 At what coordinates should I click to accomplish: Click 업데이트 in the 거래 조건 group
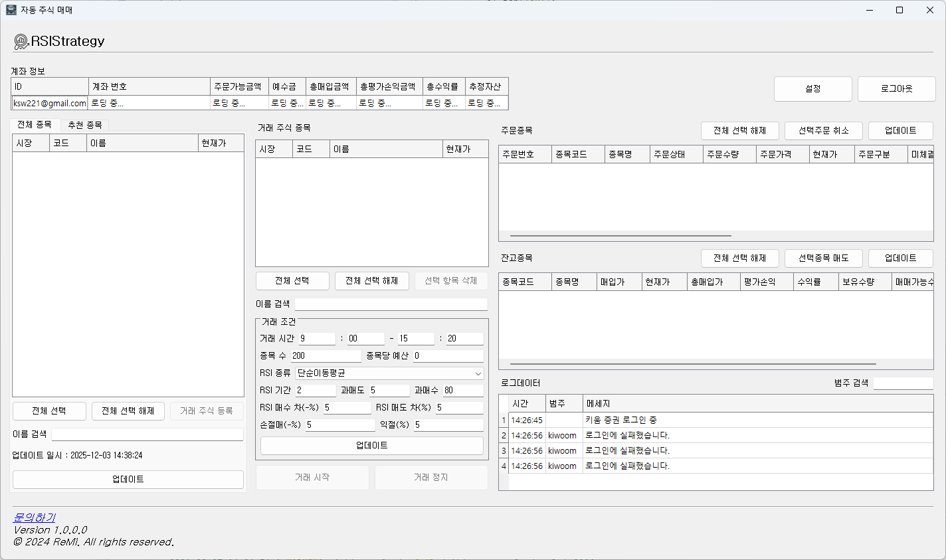tap(372, 446)
